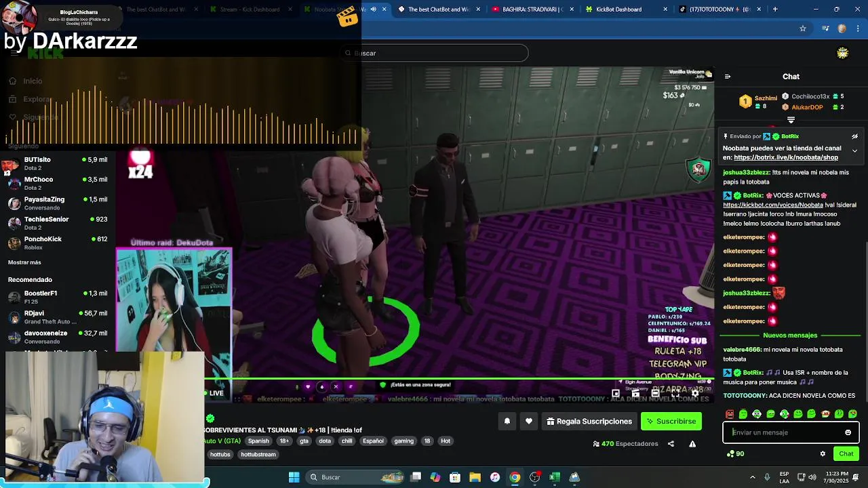Toggle theater mode on player

(655, 393)
